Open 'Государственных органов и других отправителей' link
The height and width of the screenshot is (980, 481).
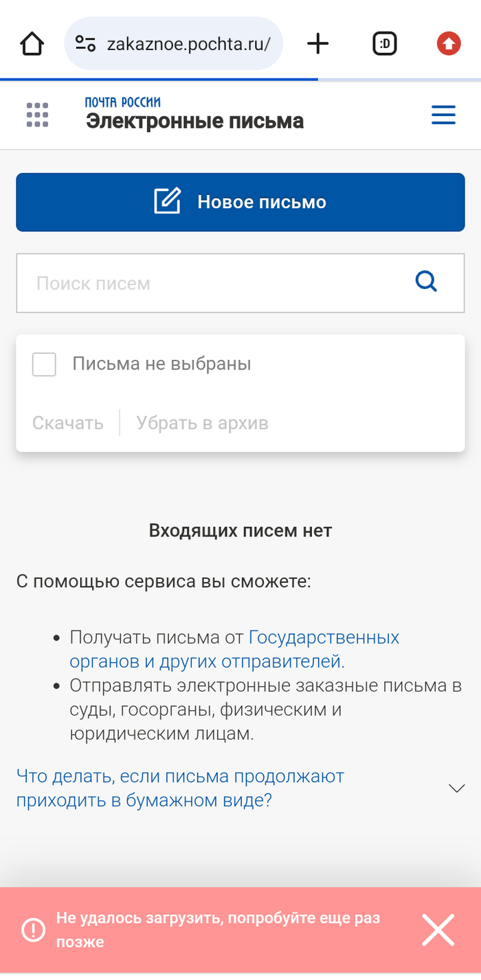234,650
